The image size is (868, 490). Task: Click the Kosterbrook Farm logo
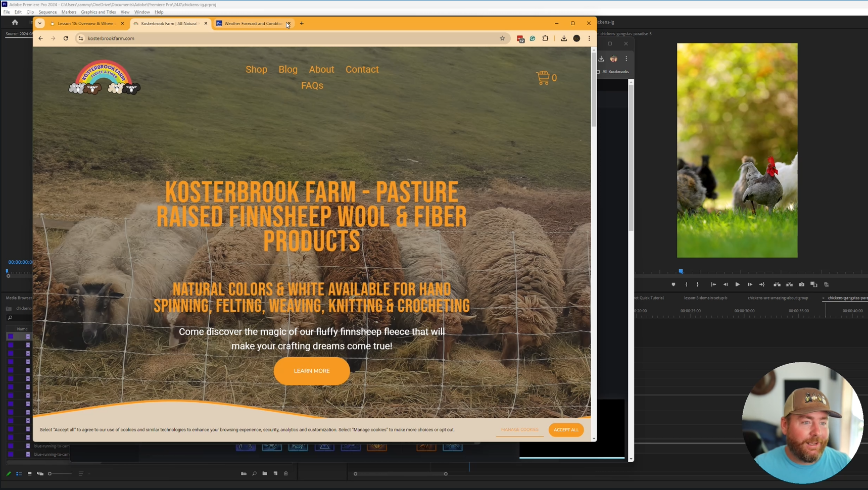tap(104, 77)
